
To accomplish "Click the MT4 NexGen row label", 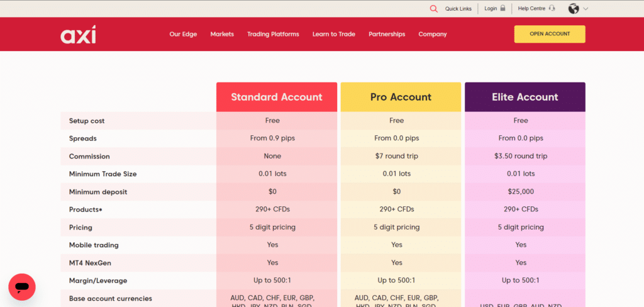I will [x=90, y=262].
